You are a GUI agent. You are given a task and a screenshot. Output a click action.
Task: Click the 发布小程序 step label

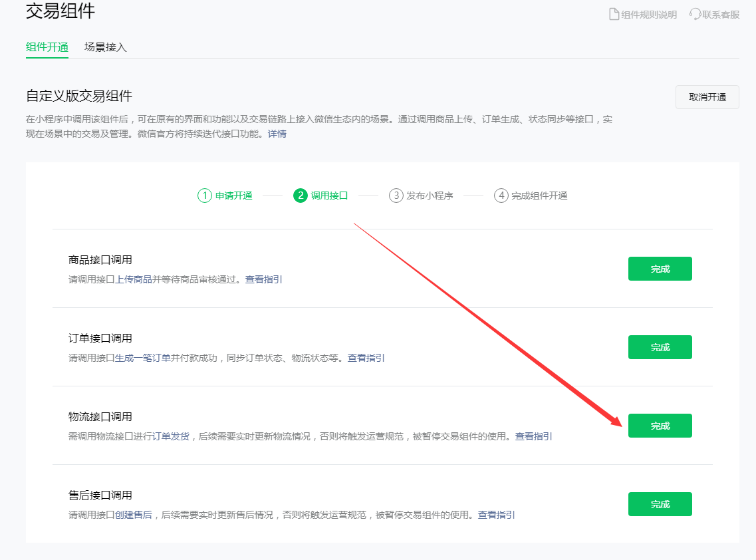430,196
